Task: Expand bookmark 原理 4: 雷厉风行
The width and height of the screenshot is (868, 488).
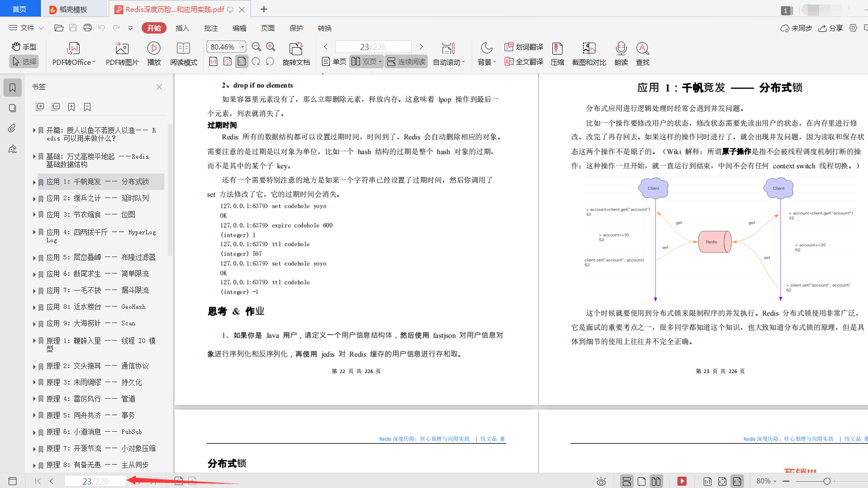Action: pyautogui.click(x=34, y=399)
